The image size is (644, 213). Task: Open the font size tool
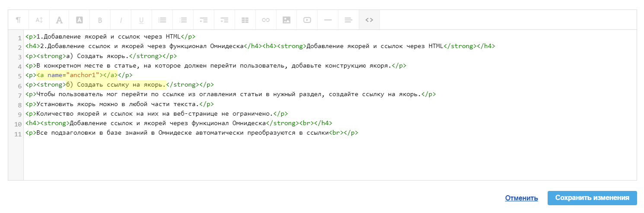tap(39, 20)
